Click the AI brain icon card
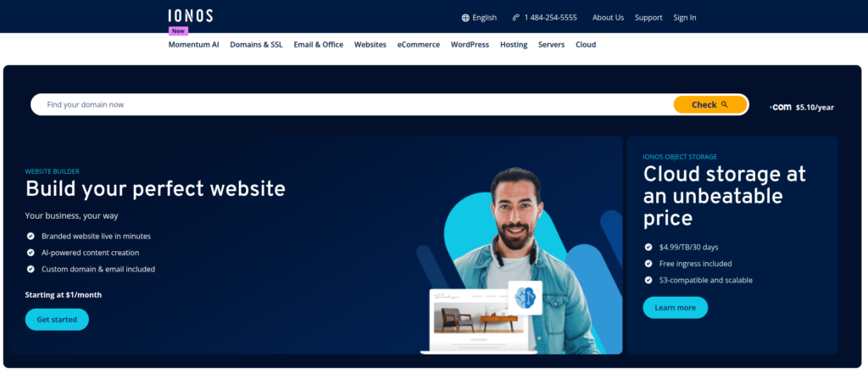Image resolution: width=868 pixels, height=374 pixels. (x=525, y=298)
